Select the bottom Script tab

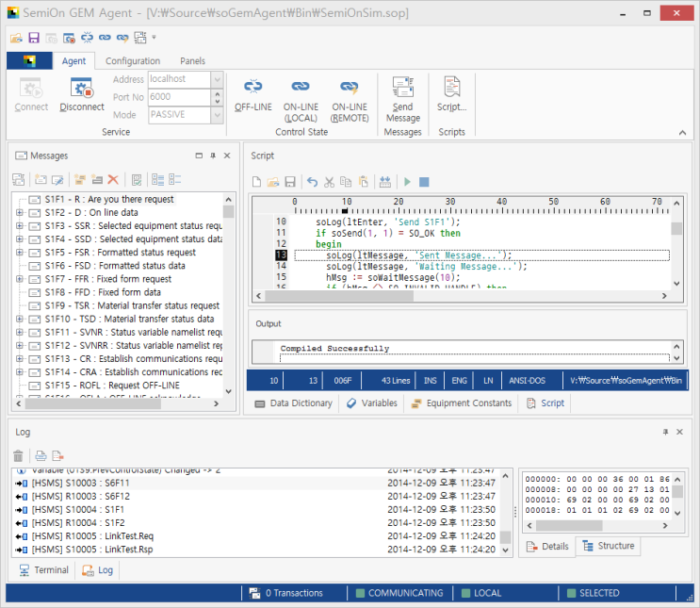pyautogui.click(x=545, y=403)
